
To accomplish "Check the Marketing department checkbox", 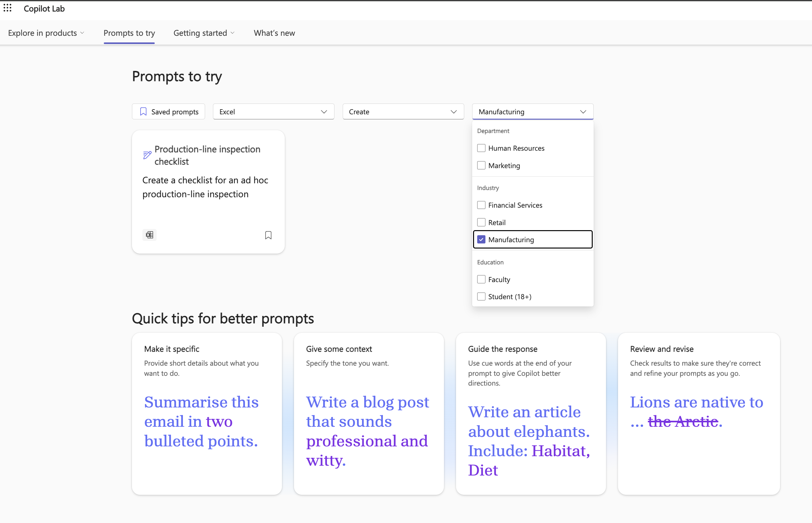I will click(481, 165).
